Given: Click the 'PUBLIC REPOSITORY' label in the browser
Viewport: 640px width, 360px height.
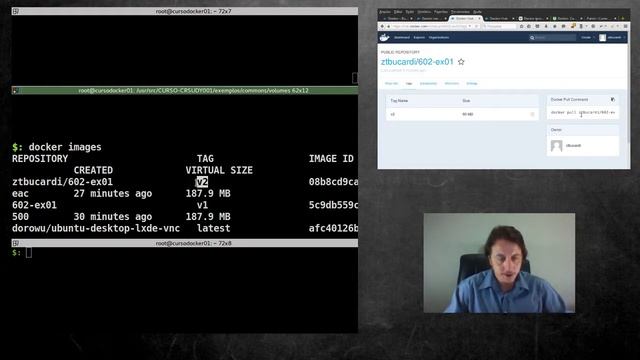Looking at the screenshot, I should coord(400,52).
